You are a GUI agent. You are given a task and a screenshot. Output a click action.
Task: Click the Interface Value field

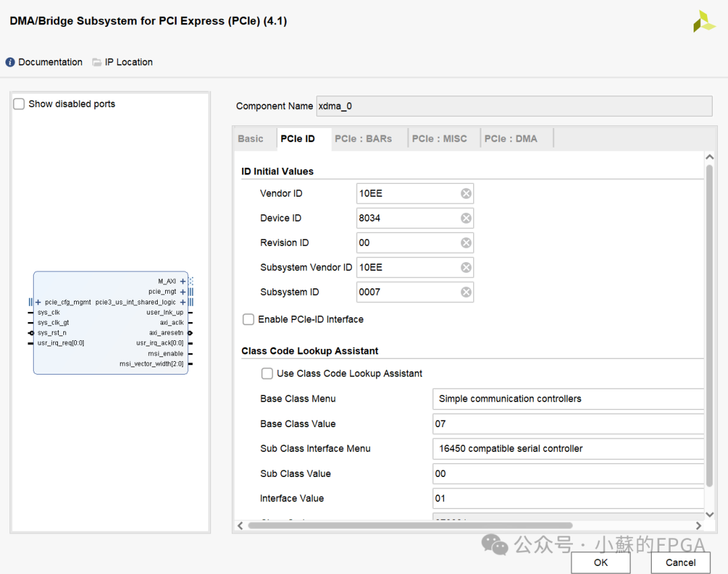pyautogui.click(x=568, y=499)
